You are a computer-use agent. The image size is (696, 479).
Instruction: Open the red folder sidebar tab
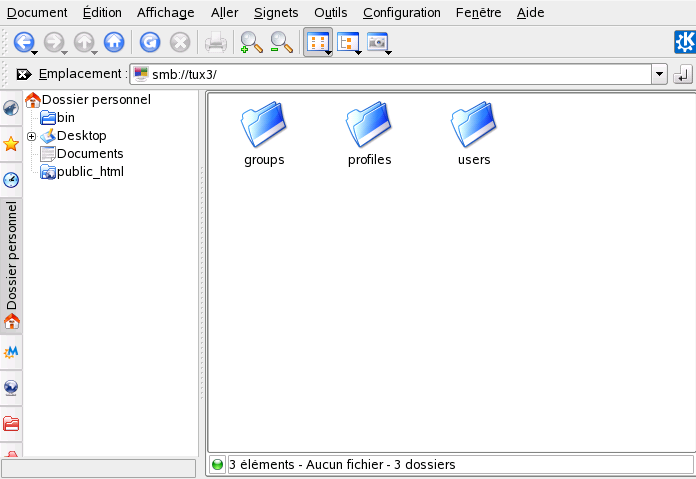pyautogui.click(x=11, y=424)
